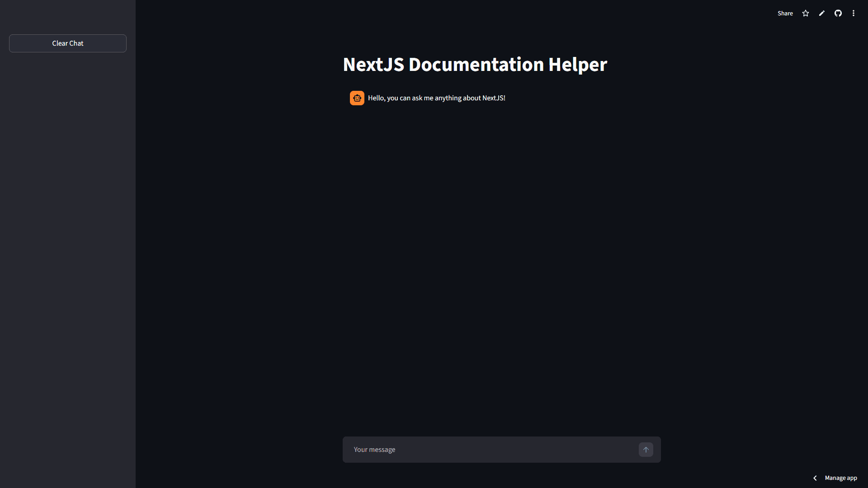
Task: Click the pencil edit icon
Action: click(822, 14)
